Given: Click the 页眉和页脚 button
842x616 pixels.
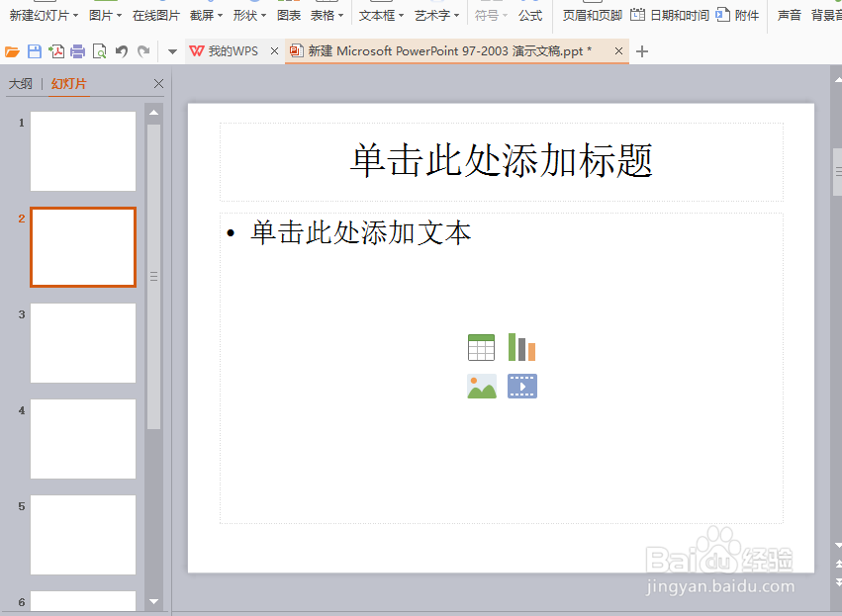Looking at the screenshot, I should click(593, 16).
